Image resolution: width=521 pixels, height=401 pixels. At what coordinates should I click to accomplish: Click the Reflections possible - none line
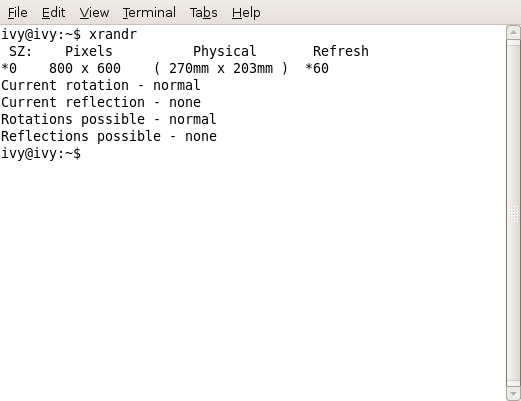pos(109,137)
